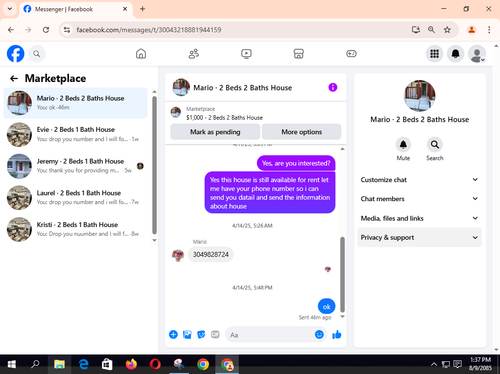
Task: Open Chrome zoom magnifier icon in address bar
Action: [x=431, y=30]
